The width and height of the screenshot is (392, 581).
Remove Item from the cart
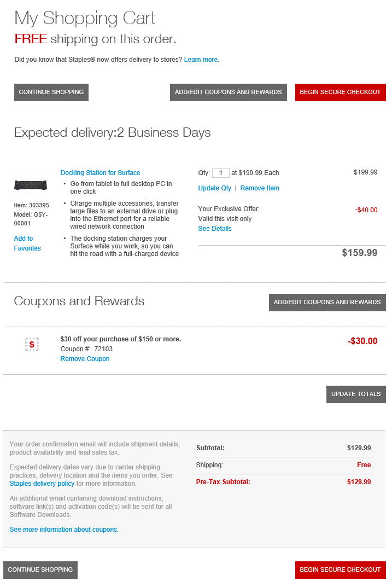(x=260, y=188)
